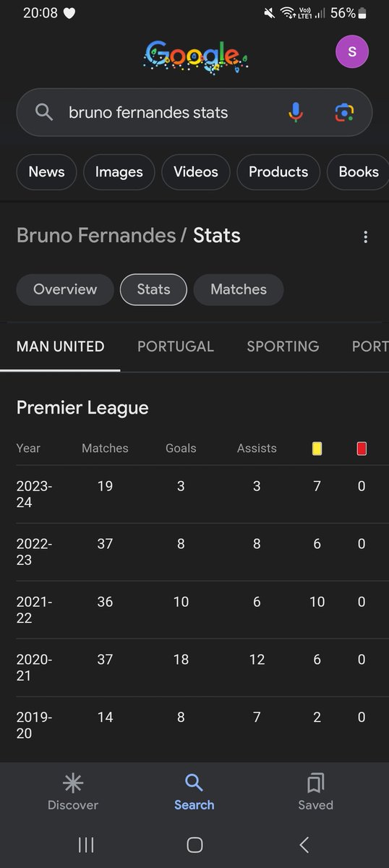Switch to the PORTUGAL team tab
The image size is (389, 868).
(176, 346)
